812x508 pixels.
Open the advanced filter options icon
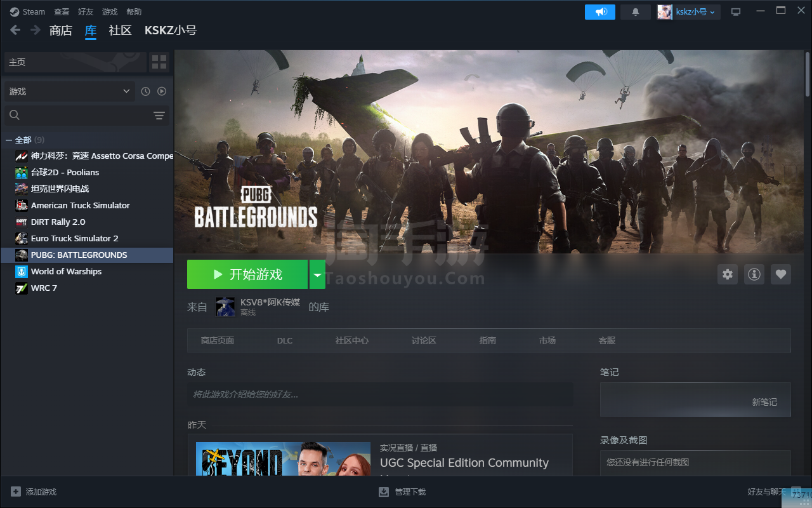tap(159, 115)
